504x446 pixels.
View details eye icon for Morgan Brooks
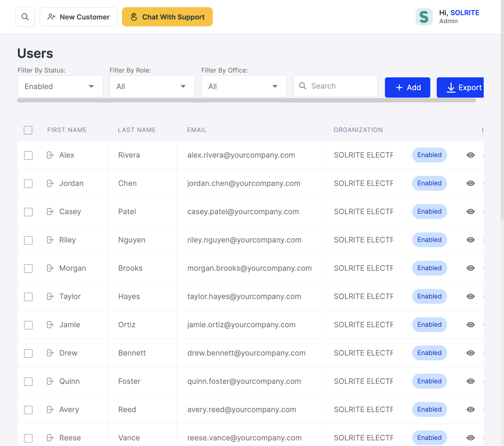(x=470, y=268)
